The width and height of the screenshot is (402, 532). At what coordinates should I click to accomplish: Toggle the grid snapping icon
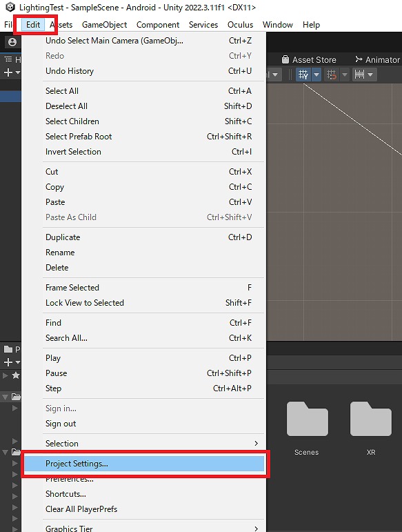(332, 75)
